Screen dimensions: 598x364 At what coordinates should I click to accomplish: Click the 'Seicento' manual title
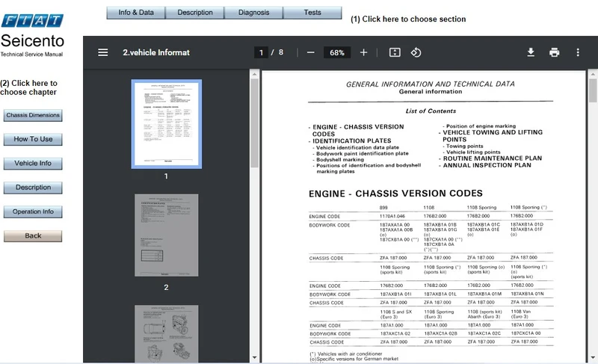[x=32, y=41]
